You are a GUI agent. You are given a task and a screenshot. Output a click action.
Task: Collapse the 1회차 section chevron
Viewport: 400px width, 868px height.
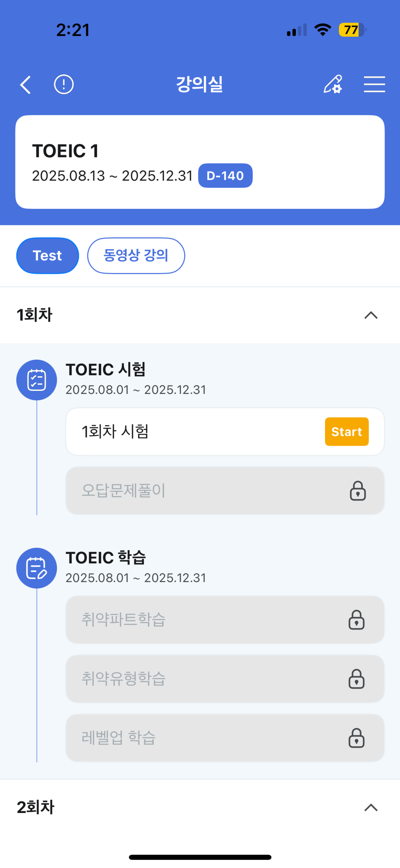371,315
